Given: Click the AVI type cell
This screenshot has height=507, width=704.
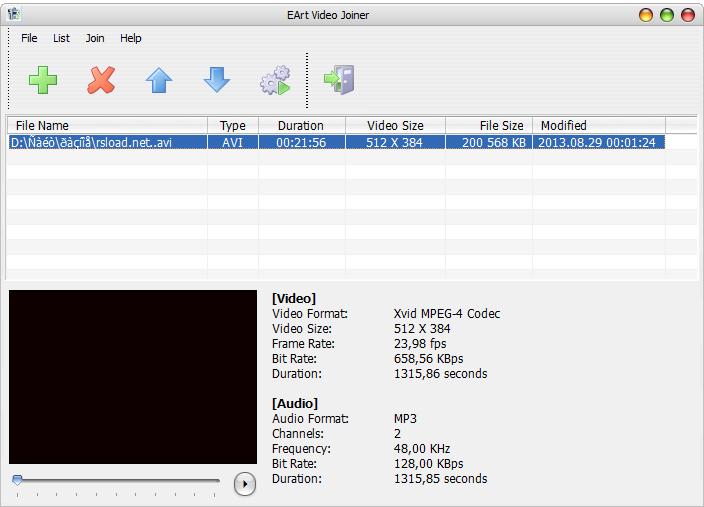Looking at the screenshot, I should tap(233, 142).
